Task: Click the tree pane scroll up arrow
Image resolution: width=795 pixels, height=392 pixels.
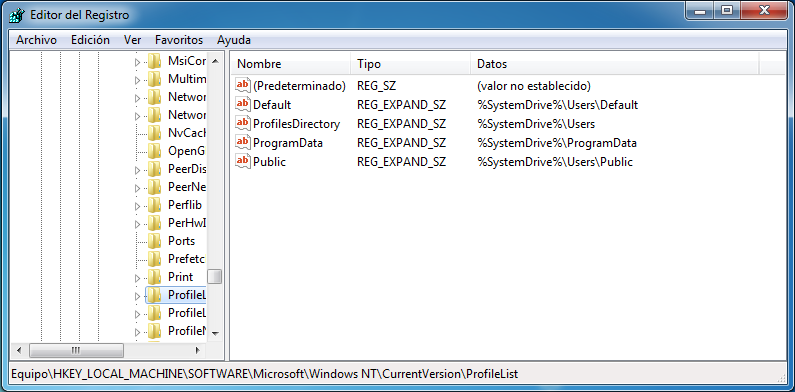Action: click(215, 61)
